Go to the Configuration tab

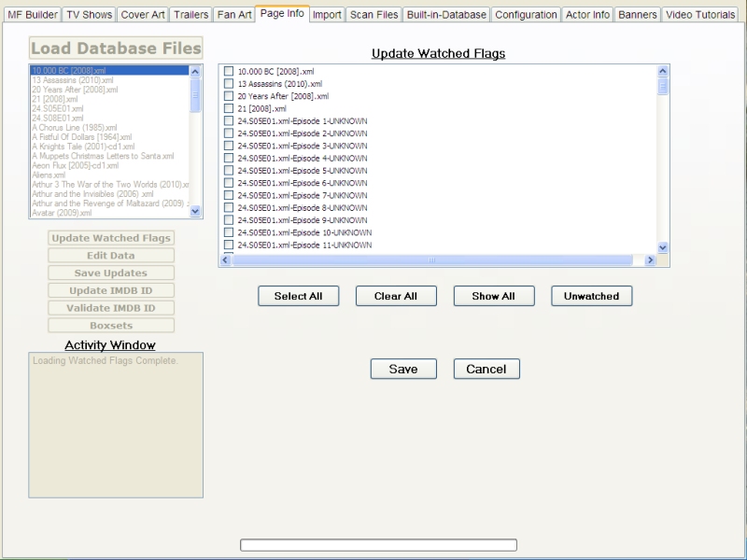(x=527, y=15)
